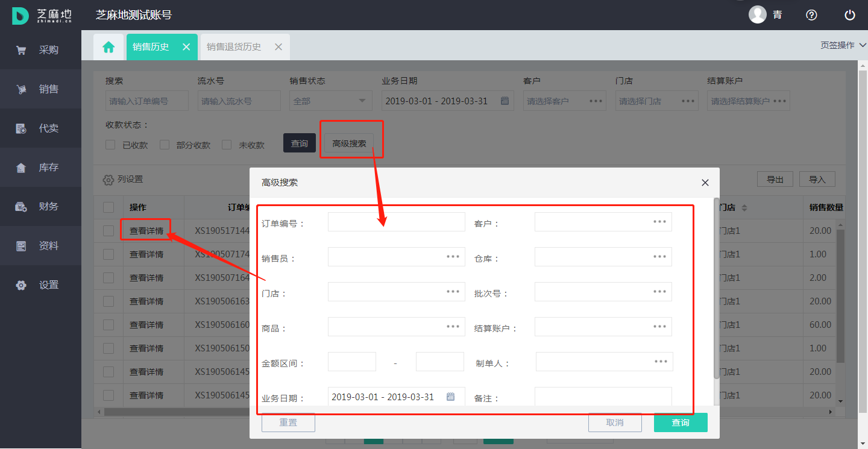Toggle the select-all checkbox in table header
The image size is (868, 449).
(x=108, y=207)
